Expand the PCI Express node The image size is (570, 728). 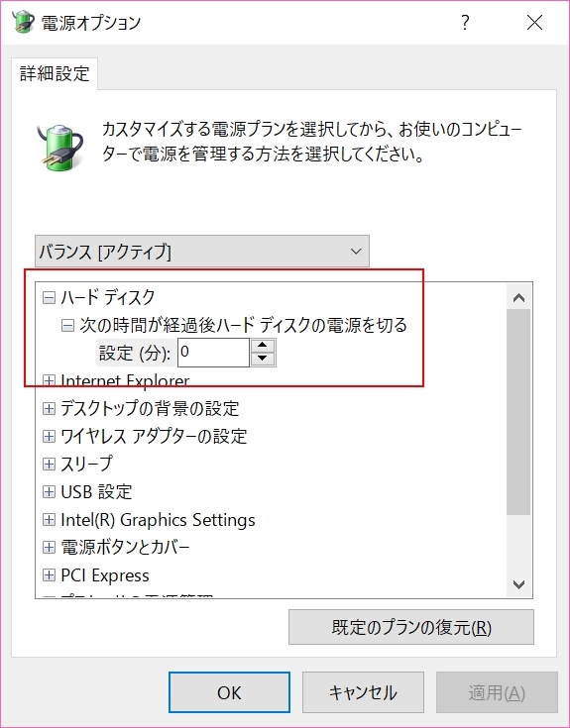click(49, 575)
